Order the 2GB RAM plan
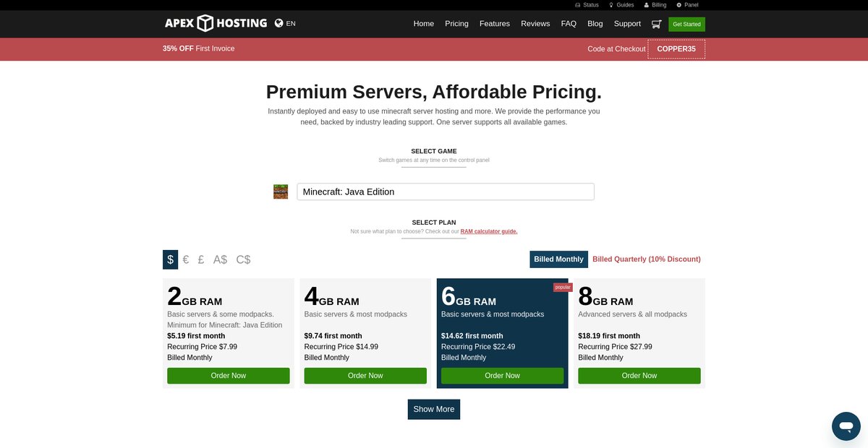The height and width of the screenshot is (448, 868). pos(229,376)
